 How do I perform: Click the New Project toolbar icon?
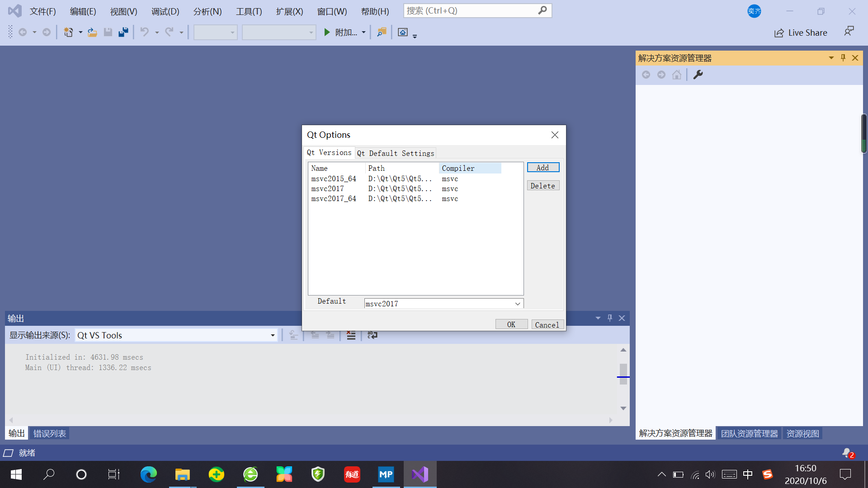point(69,32)
